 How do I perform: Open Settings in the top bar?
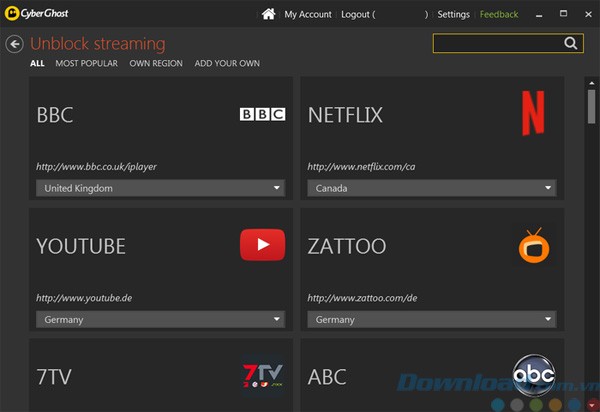coord(453,15)
